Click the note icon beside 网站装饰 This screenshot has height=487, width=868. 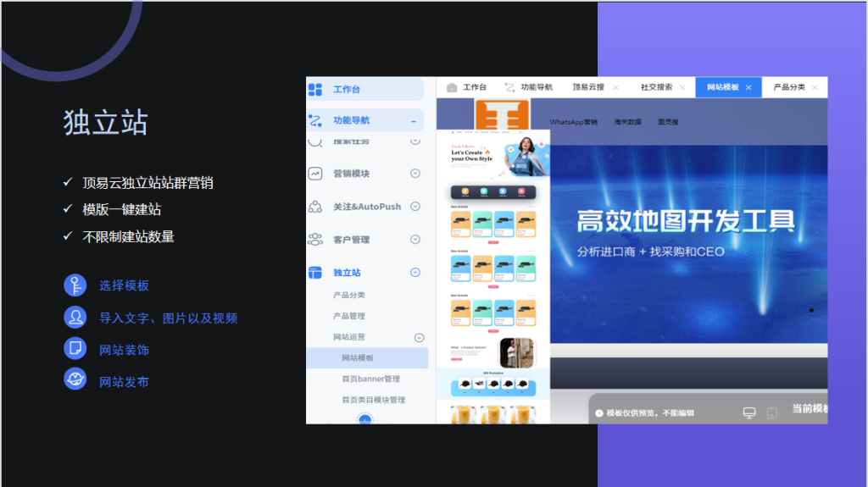tap(75, 348)
